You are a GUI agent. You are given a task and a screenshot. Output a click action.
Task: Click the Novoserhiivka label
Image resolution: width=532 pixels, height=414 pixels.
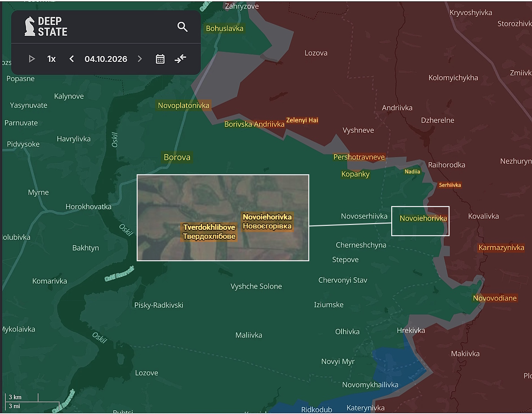(364, 216)
